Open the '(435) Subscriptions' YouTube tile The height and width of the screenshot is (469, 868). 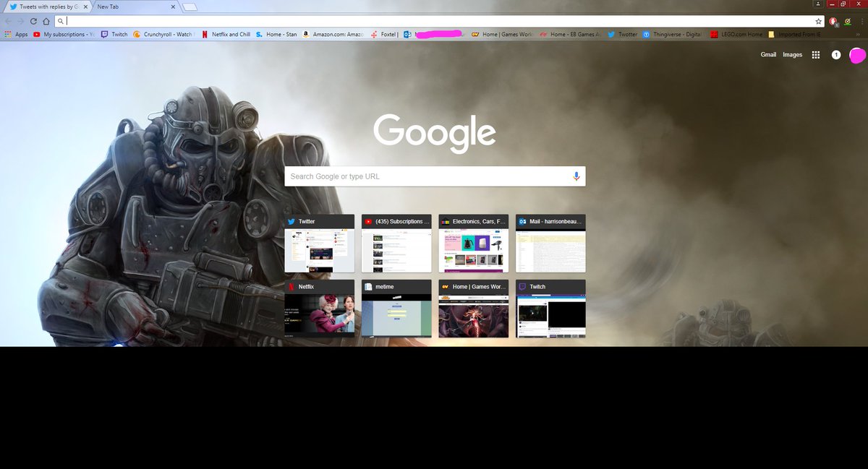[396, 244]
